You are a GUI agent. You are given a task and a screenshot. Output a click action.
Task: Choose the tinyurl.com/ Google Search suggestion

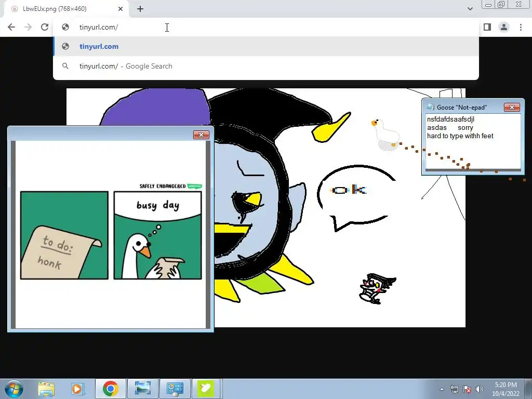click(265, 66)
